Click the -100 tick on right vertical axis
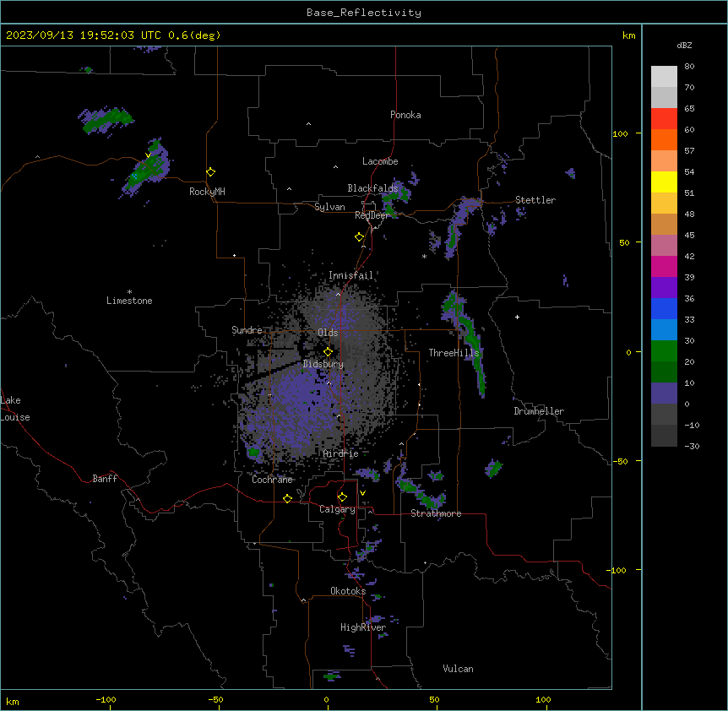This screenshot has width=728, height=711. [617, 570]
